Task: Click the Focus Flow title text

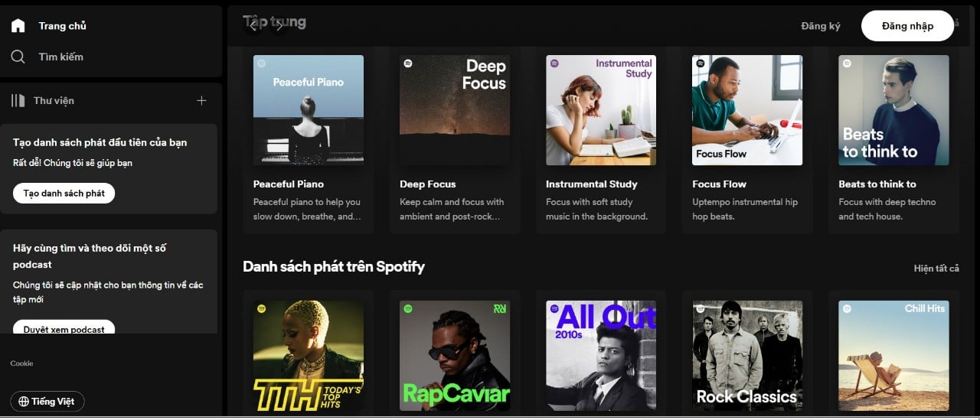Action: click(x=719, y=184)
